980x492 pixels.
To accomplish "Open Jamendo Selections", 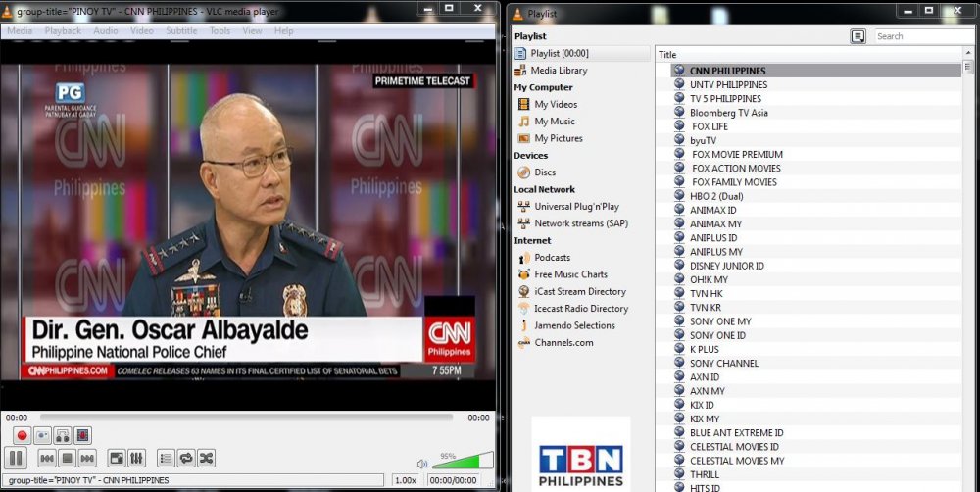I will (574, 325).
